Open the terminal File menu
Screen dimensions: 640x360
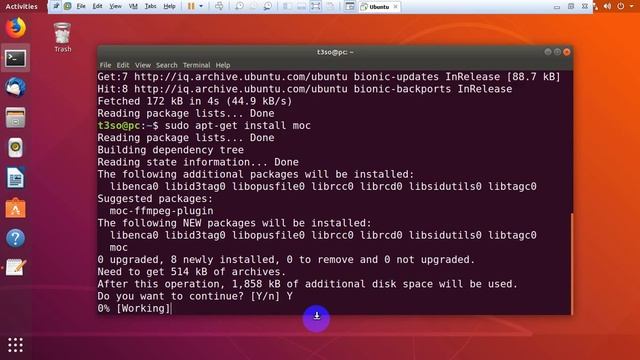105,65
